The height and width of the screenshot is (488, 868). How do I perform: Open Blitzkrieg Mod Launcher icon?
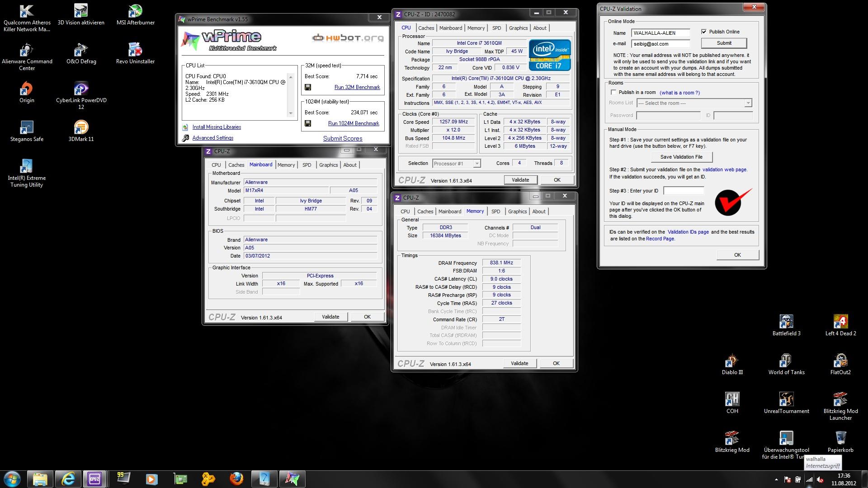pyautogui.click(x=840, y=407)
